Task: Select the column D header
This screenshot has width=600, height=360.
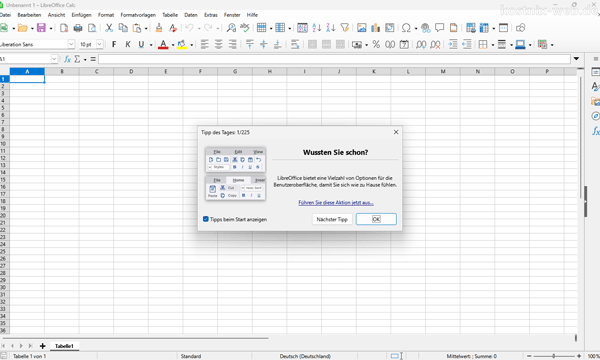Action: (x=131, y=71)
